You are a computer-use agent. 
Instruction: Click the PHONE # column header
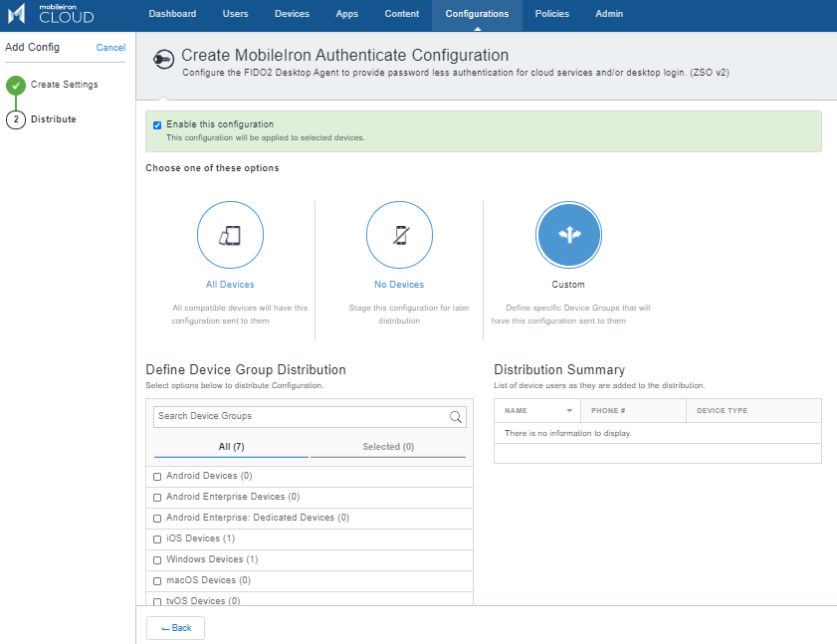click(x=633, y=411)
